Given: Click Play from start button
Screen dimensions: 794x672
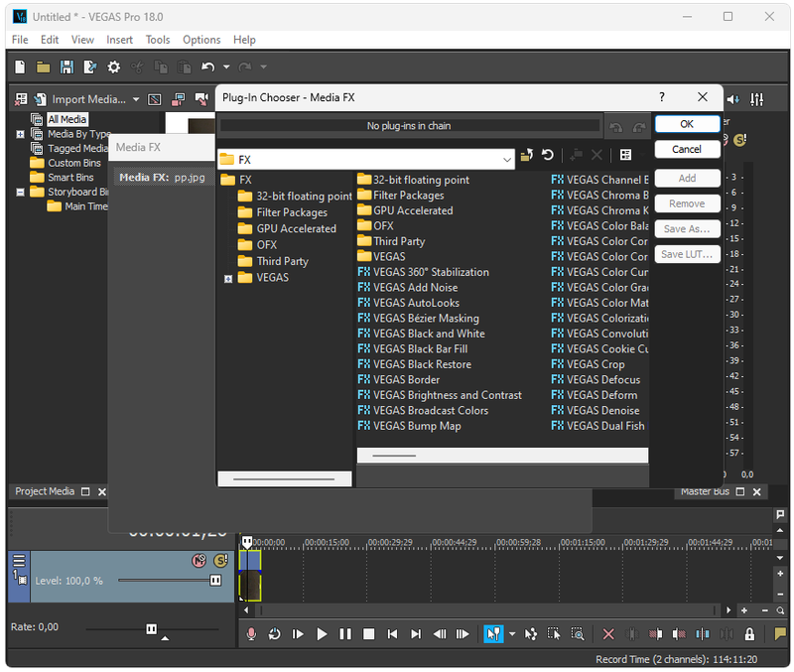Looking at the screenshot, I should click(298, 634).
